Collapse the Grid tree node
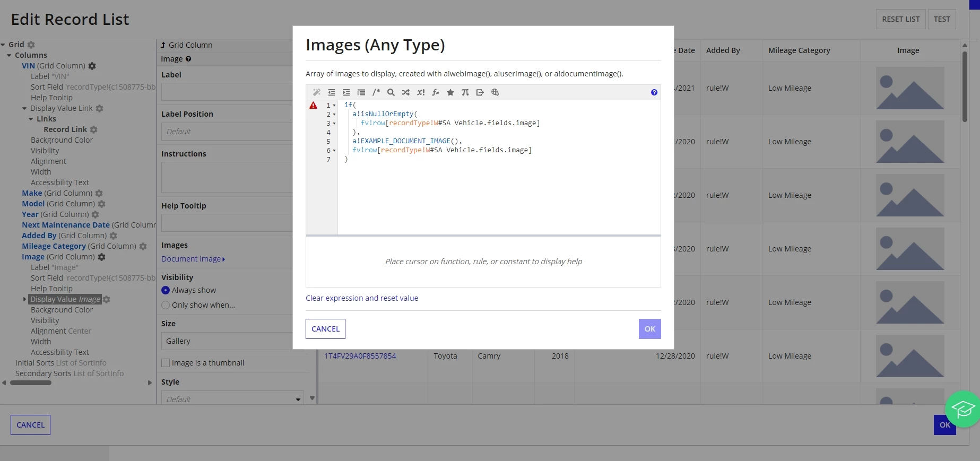This screenshot has width=980, height=461. 3,45
